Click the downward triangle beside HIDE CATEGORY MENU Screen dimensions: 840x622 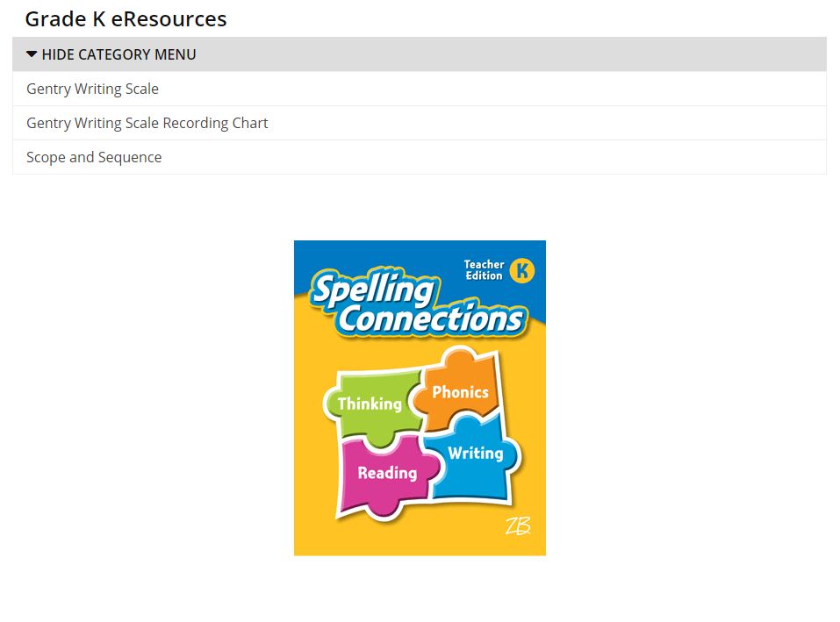point(31,54)
